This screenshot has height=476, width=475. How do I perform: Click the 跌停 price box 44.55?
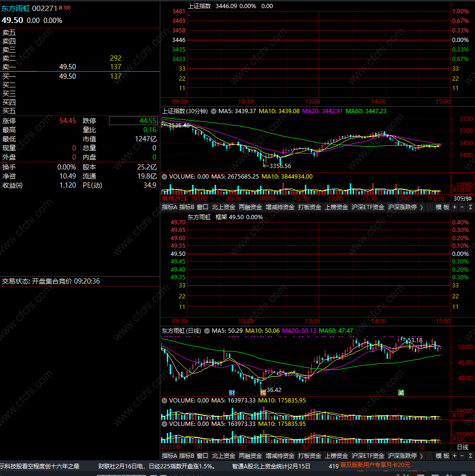(133, 121)
